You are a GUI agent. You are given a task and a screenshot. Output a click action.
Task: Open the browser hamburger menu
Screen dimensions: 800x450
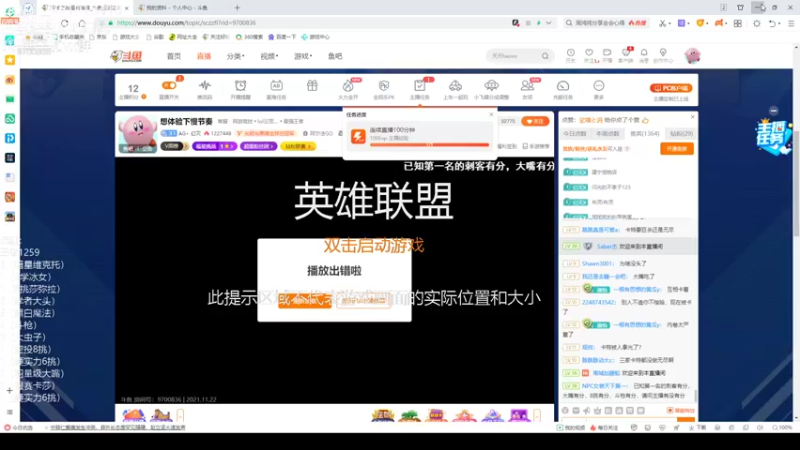[791, 23]
